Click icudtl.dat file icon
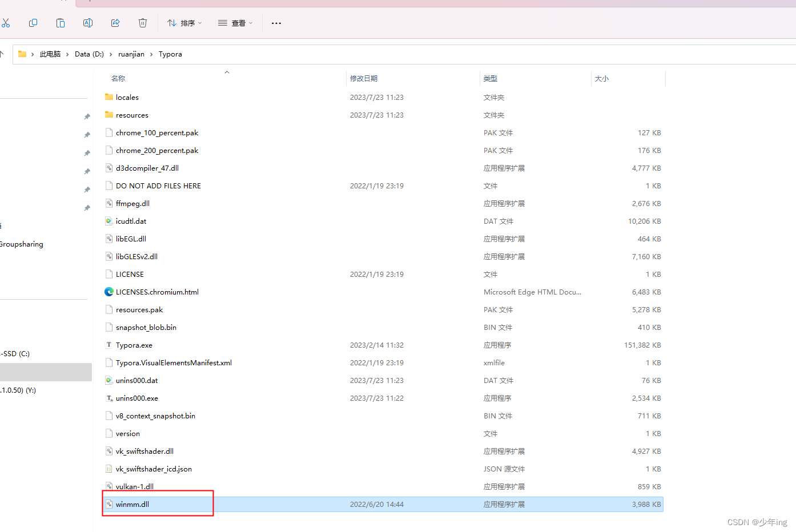Viewport: 796px width, 532px height. point(109,221)
